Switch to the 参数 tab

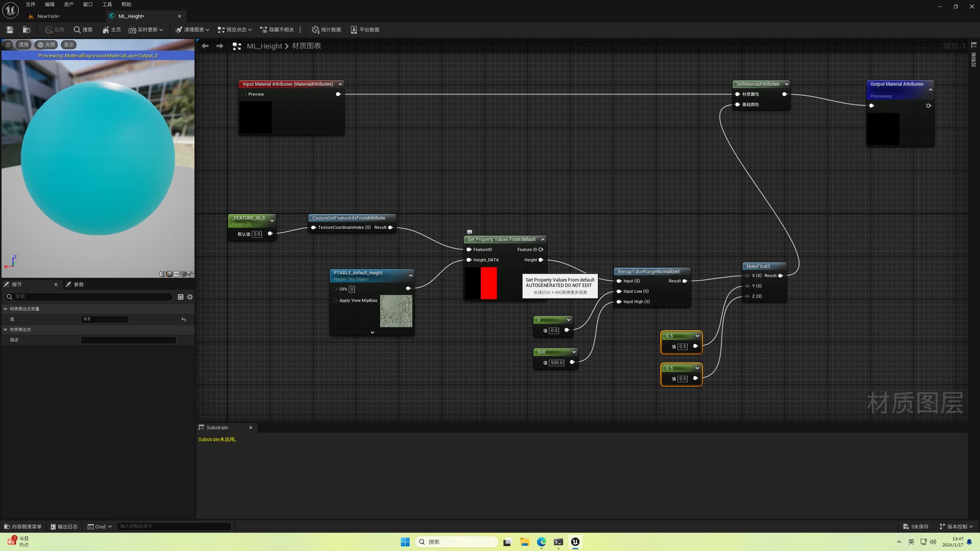coord(75,285)
